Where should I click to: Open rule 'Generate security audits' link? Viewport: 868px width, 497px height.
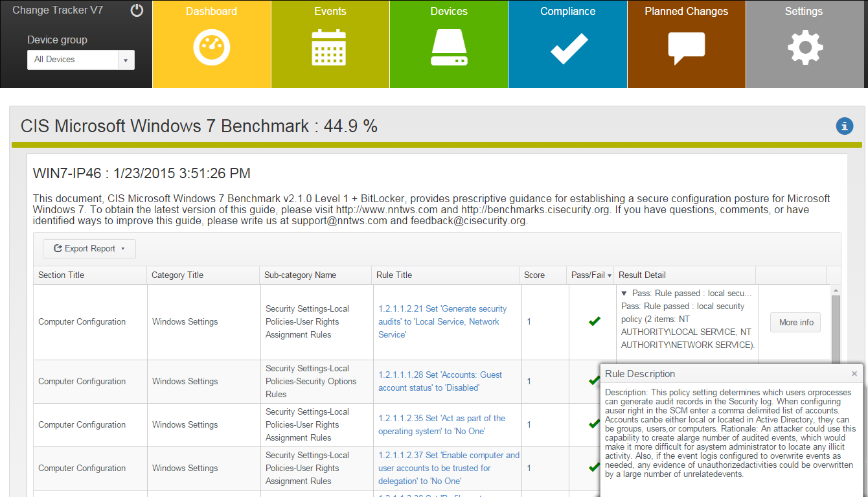point(443,321)
